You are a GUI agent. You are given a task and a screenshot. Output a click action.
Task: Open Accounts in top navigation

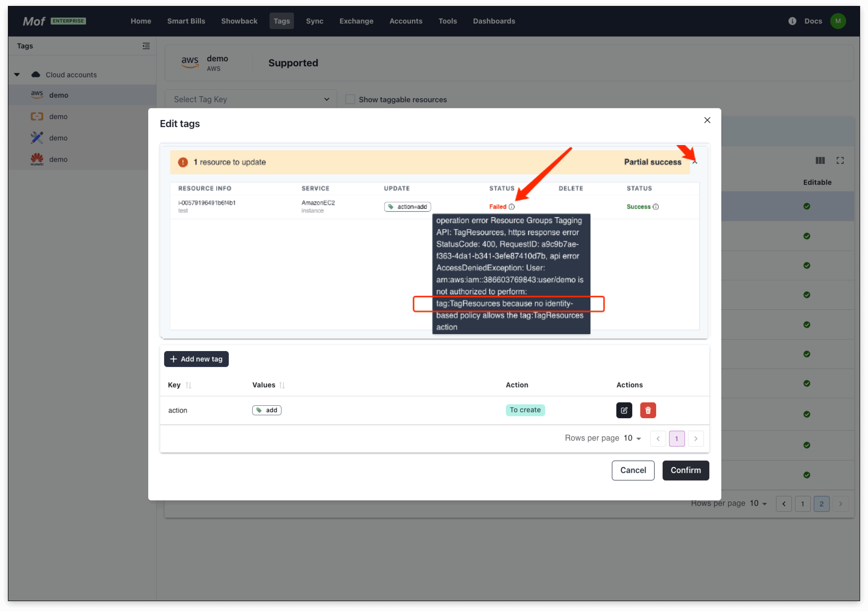(406, 21)
